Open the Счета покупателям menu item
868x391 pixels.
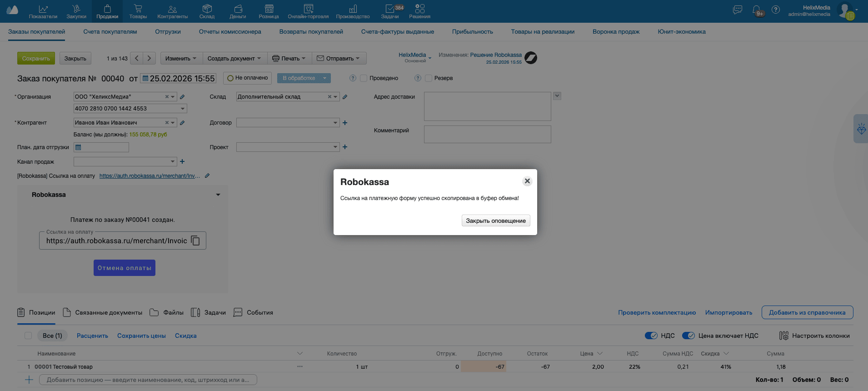(110, 32)
